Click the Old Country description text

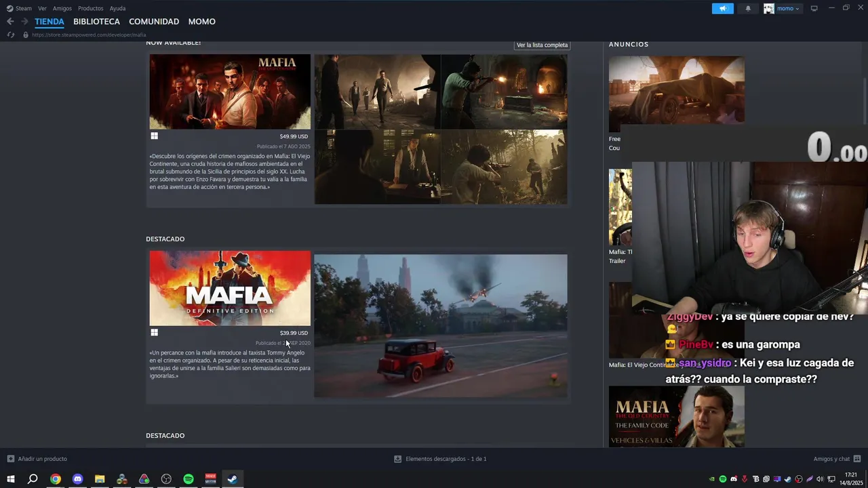click(230, 171)
